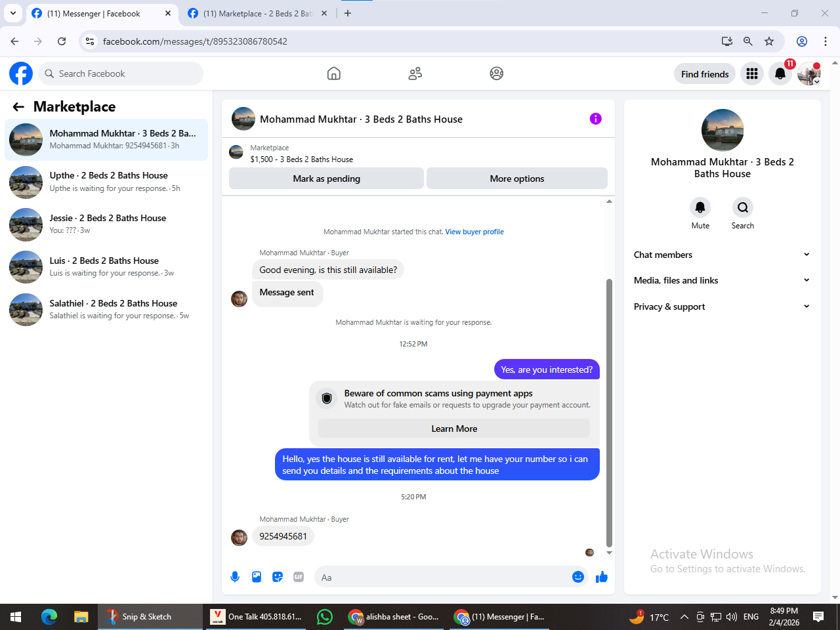Click the Facebook logo icon
Image resolution: width=840 pixels, height=630 pixels.
[21, 73]
